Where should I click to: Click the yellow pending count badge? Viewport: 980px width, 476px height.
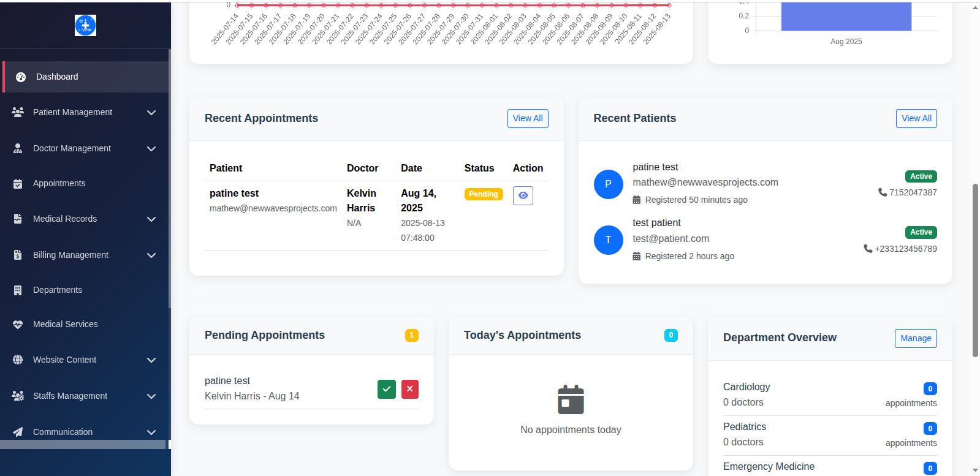point(412,335)
